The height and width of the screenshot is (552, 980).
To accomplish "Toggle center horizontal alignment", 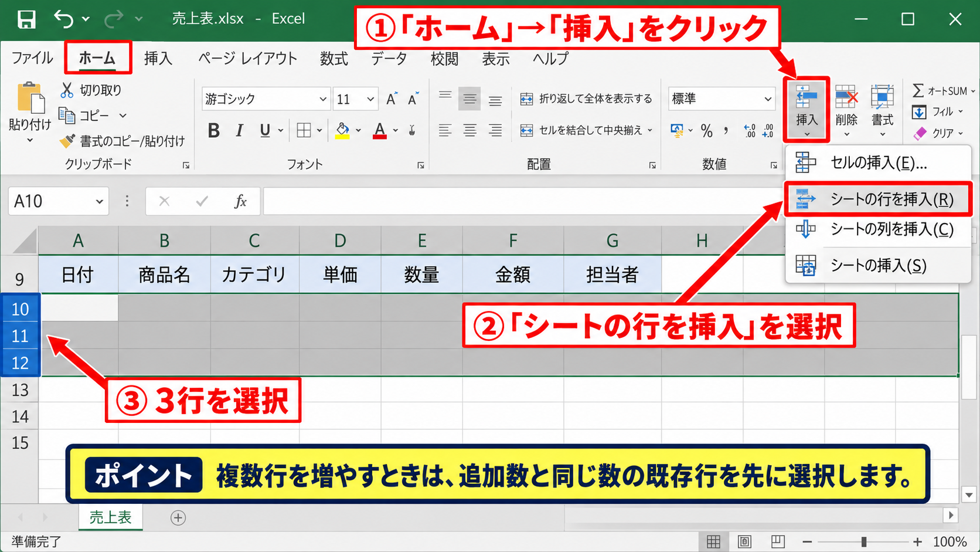I will pos(470,130).
